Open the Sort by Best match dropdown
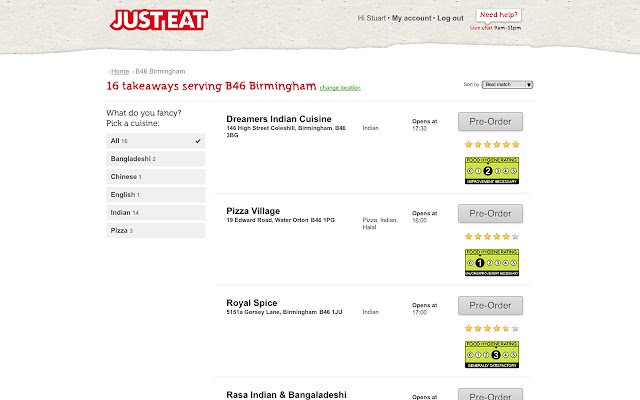Screen dimensions: 640x400 point(507,84)
